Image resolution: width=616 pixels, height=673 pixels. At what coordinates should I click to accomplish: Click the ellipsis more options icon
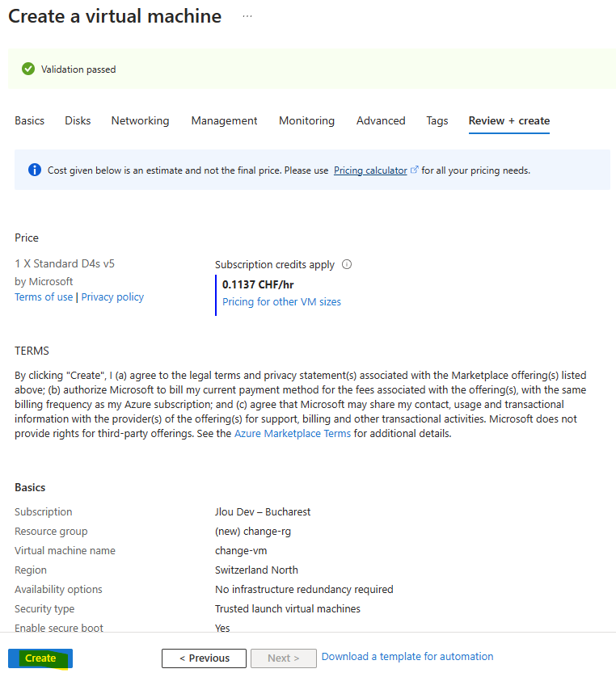[x=247, y=16]
